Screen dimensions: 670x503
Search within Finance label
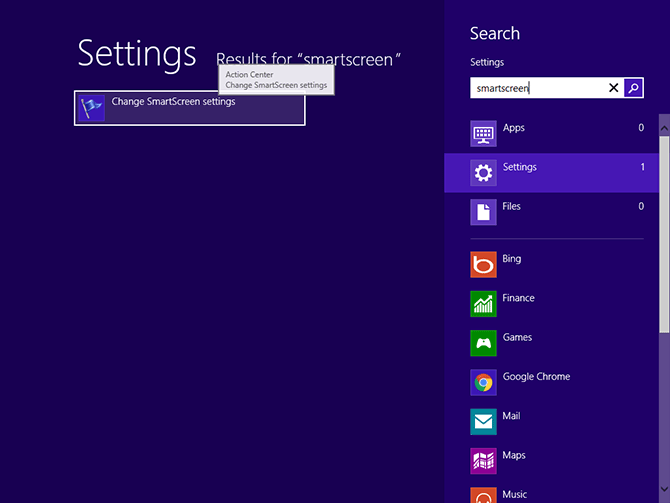(x=518, y=298)
